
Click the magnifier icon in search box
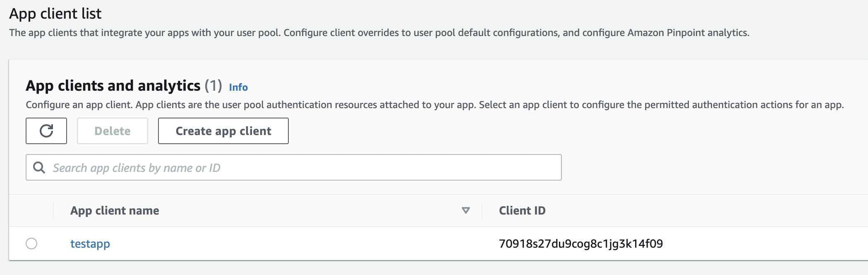coord(39,168)
